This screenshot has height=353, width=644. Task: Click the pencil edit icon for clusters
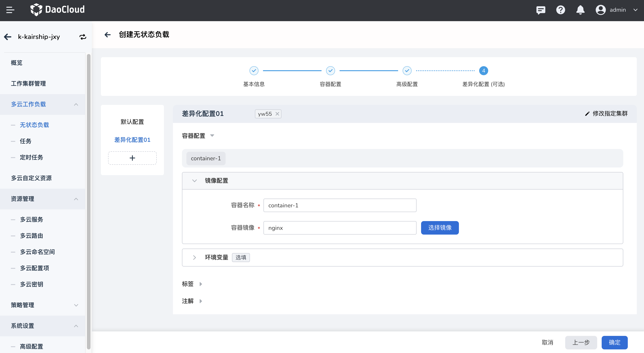tap(587, 114)
